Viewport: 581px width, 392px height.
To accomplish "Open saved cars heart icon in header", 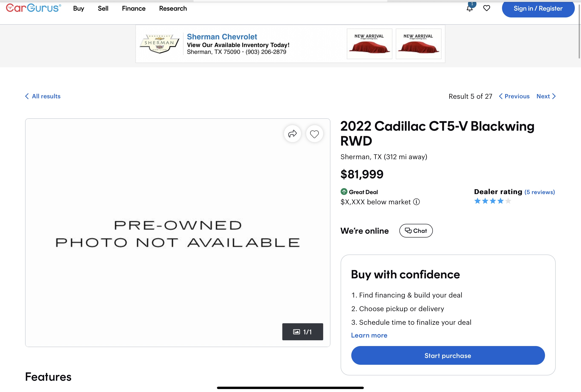I will tap(486, 8).
